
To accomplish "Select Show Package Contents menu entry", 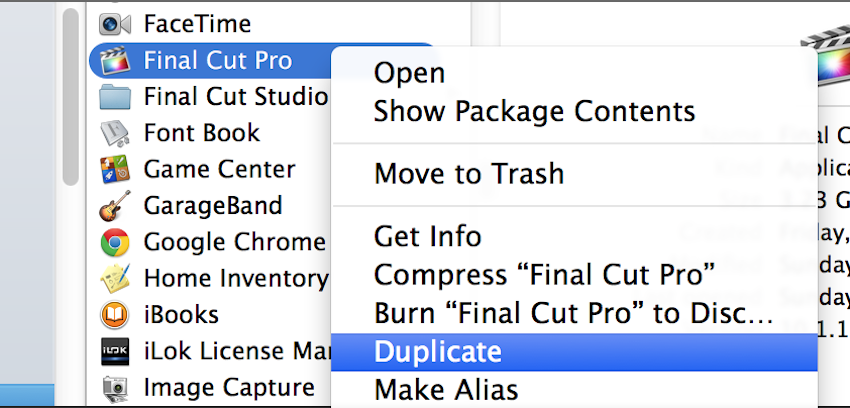I will coord(534,110).
